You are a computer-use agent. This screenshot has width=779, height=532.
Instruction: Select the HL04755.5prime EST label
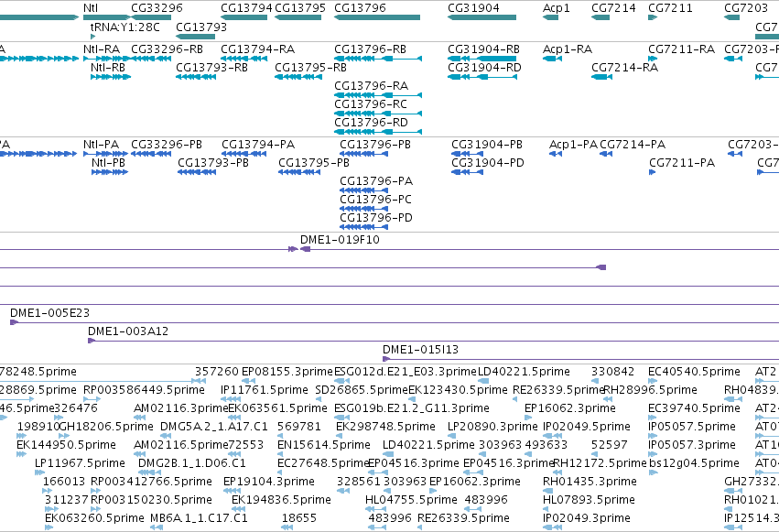pyautogui.click(x=411, y=500)
